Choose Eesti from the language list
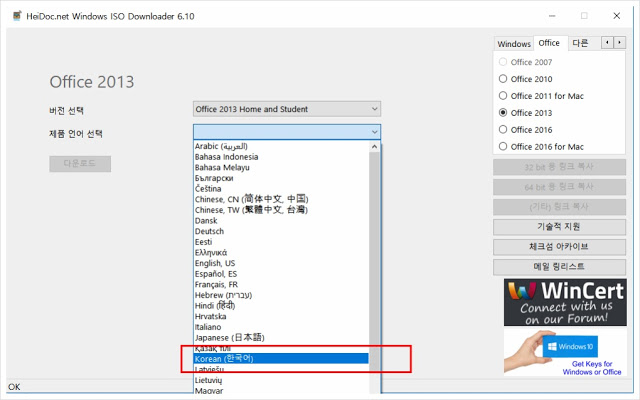 coord(281,242)
